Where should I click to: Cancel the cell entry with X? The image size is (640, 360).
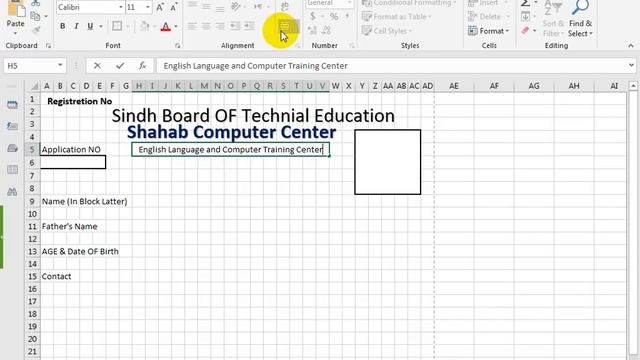tap(97, 66)
